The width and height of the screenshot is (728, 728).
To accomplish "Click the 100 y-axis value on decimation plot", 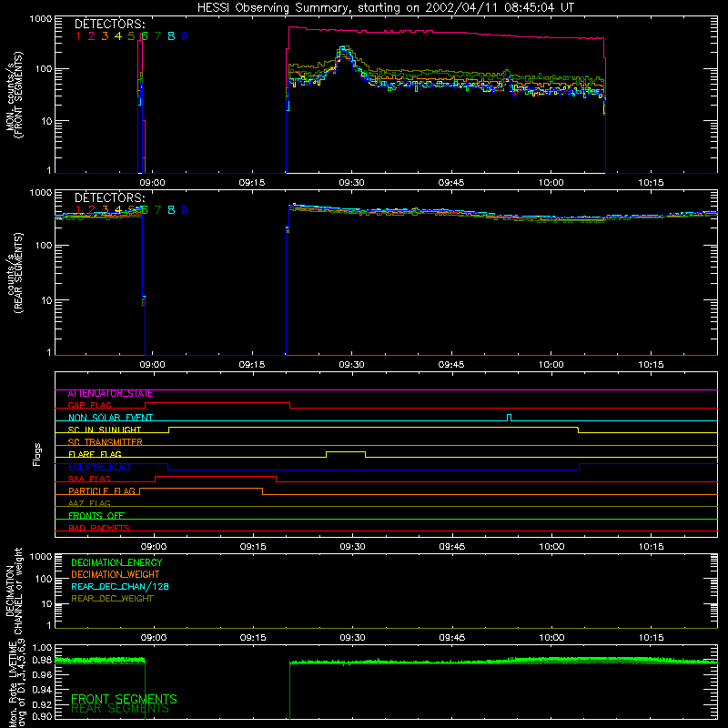I will pyautogui.click(x=43, y=579).
